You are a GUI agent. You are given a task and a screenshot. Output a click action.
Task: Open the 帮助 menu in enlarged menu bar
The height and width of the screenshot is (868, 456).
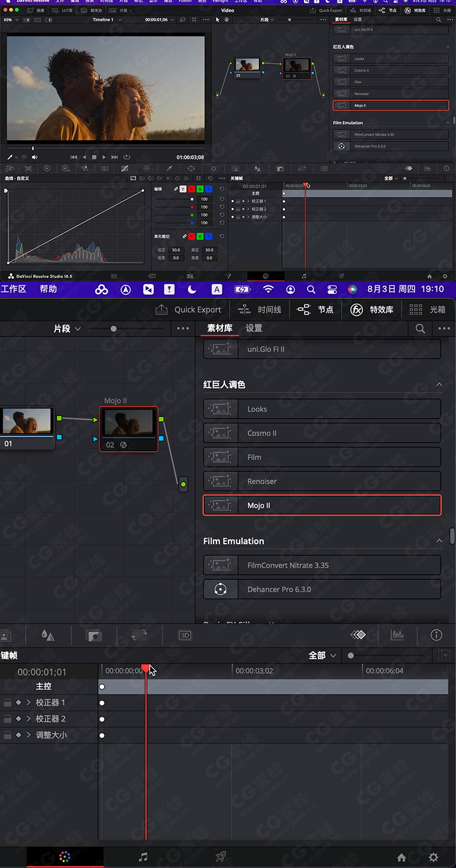click(x=48, y=289)
